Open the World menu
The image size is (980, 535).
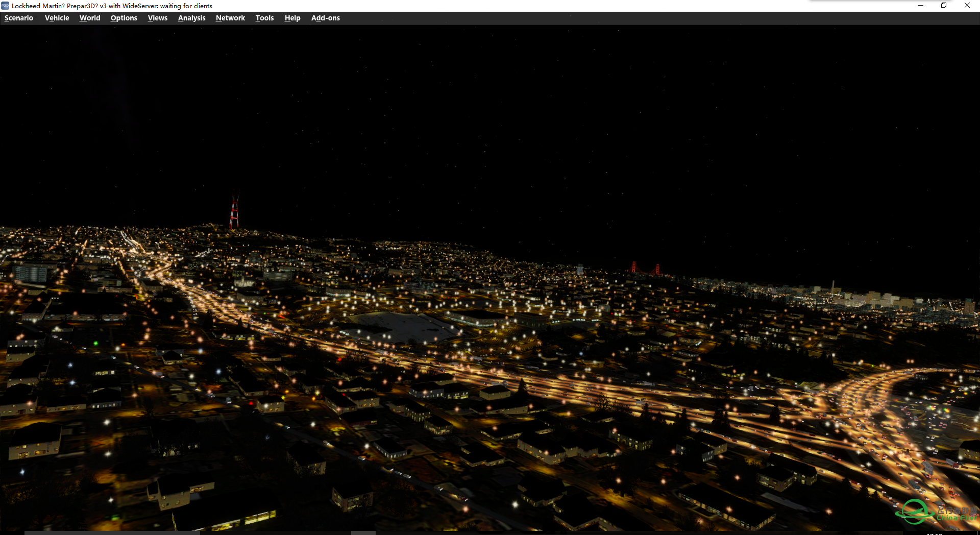click(x=90, y=18)
